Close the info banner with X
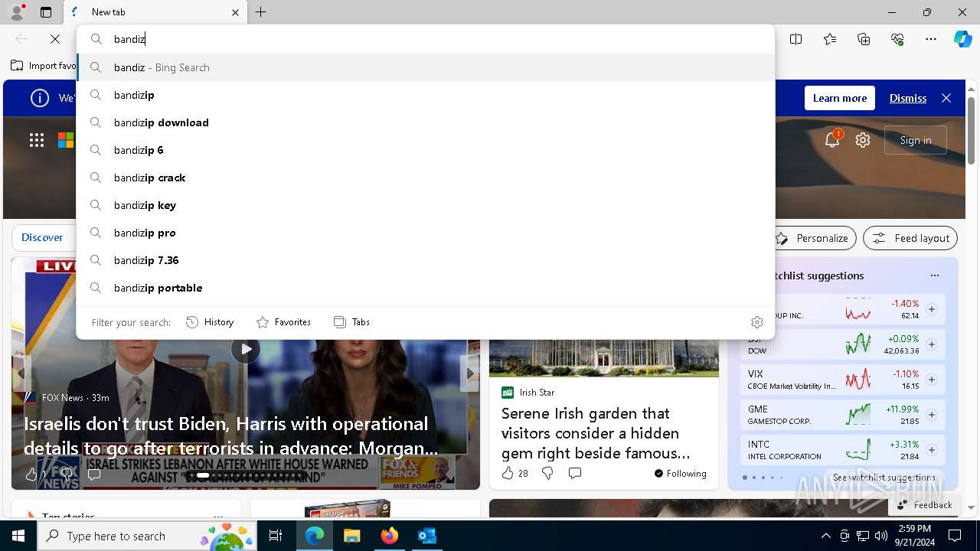980x551 pixels. click(946, 98)
